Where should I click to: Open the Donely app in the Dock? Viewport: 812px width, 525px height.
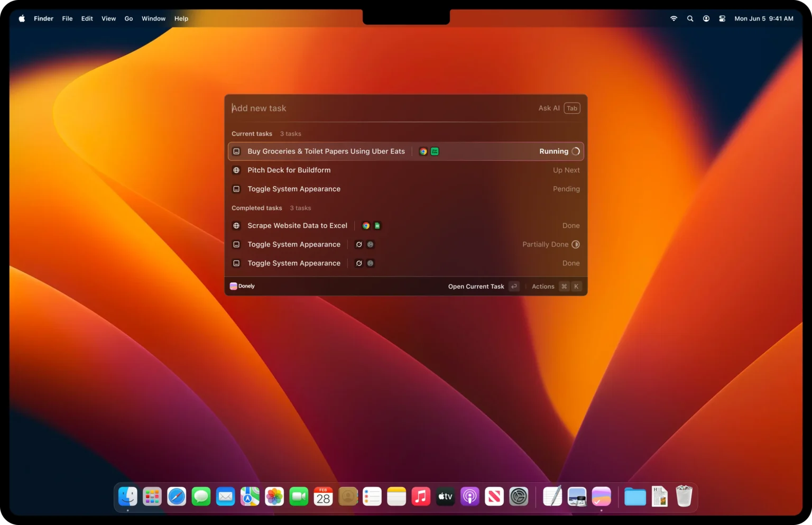pos(602,496)
